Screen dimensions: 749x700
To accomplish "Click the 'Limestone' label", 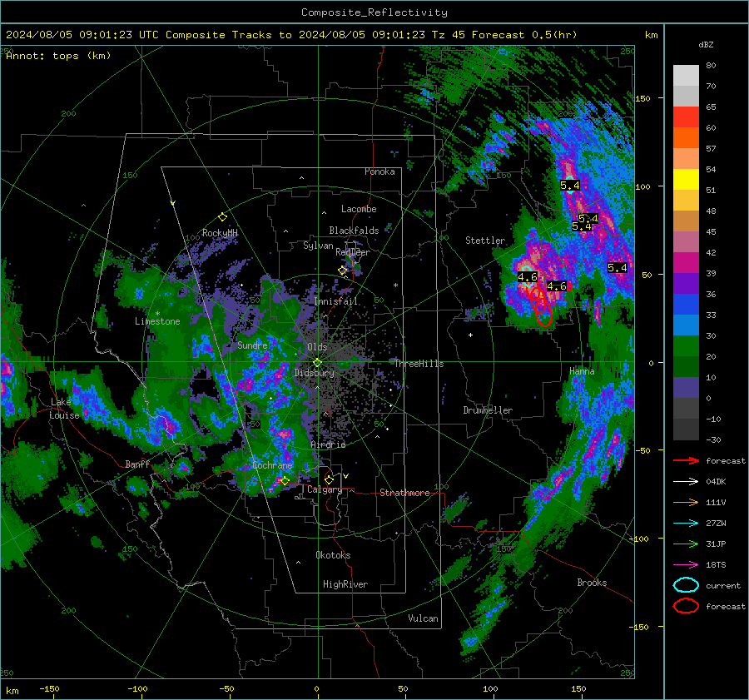I will point(157,321).
